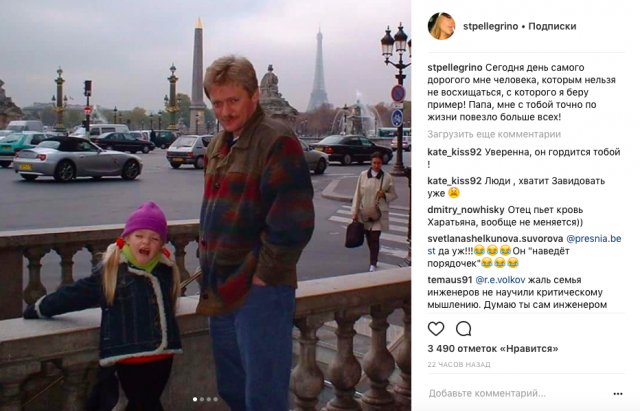The image size is (640, 411).
Task: Select the first carousel dot indicator
Action: tap(195, 399)
